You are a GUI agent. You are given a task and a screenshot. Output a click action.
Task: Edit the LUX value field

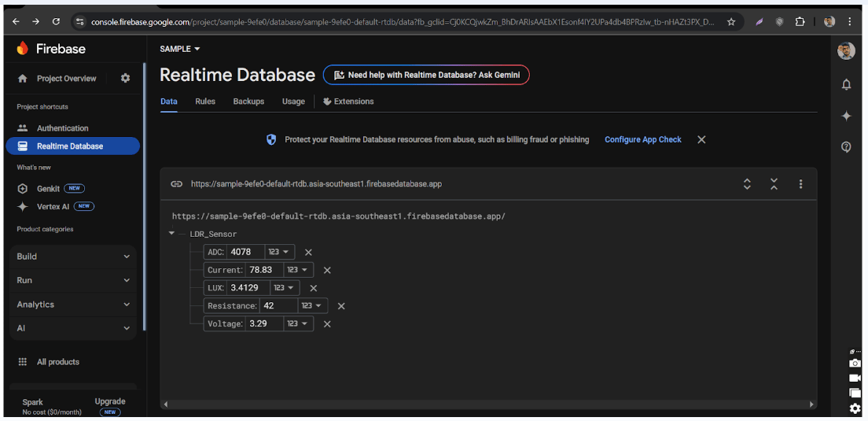248,288
